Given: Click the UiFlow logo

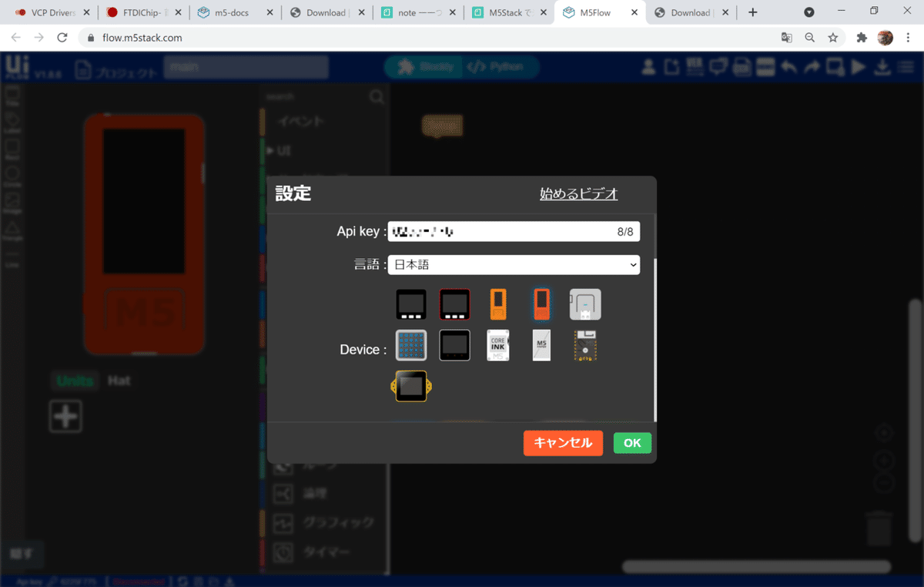Looking at the screenshot, I should [16, 68].
